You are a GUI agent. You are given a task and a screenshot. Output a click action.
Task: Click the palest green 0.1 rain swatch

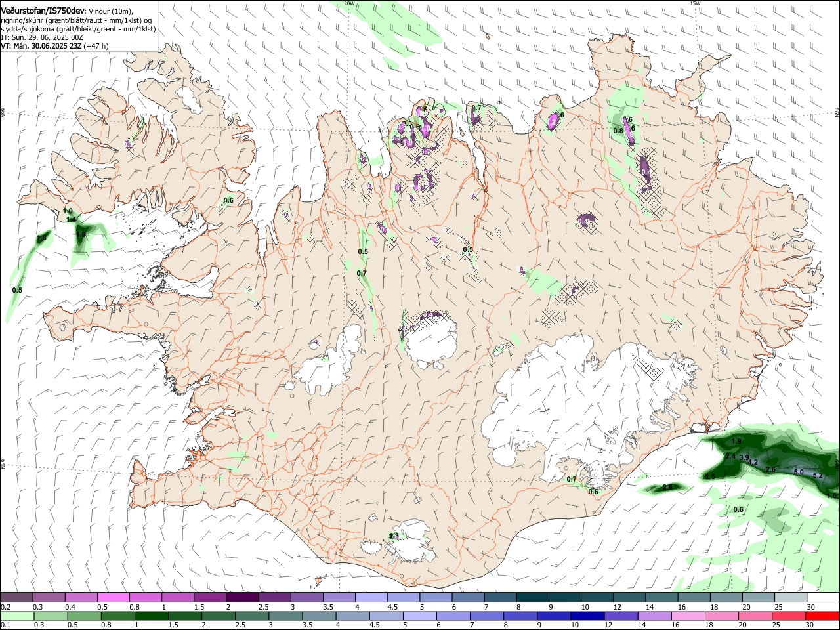[x=17, y=616]
